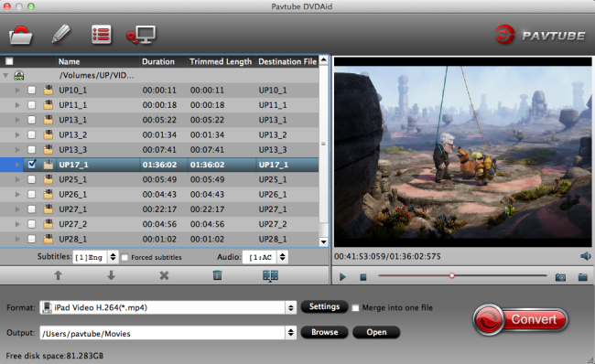Enable Forced subtitles checkbox
This screenshot has height=364, width=595.
(124, 258)
